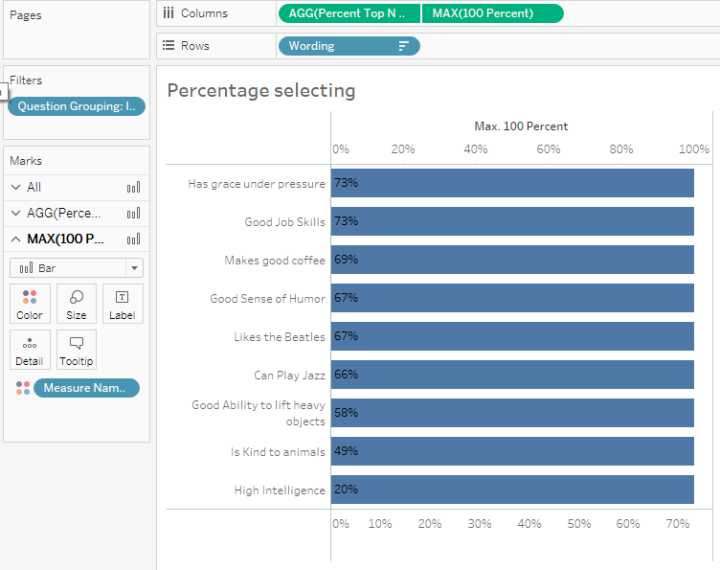
Task: Click the Columns shelf icon
Action: (x=169, y=13)
